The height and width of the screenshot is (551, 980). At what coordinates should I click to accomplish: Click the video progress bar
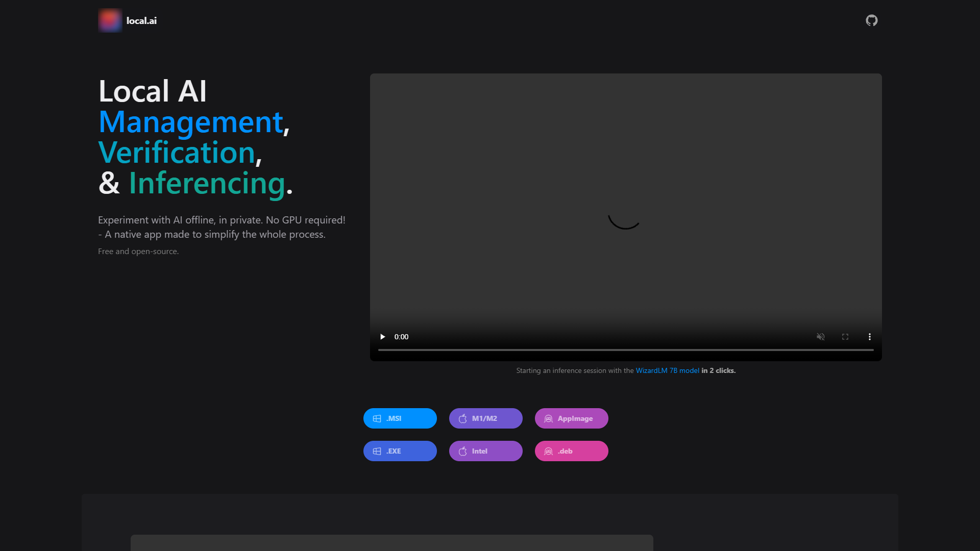(626, 350)
